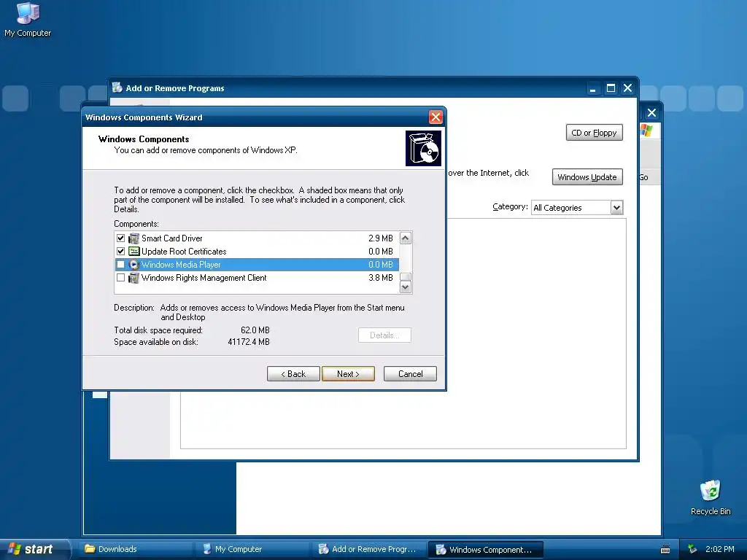Click the Smart Card Driver component icon
The image size is (747, 560).
coord(134,238)
